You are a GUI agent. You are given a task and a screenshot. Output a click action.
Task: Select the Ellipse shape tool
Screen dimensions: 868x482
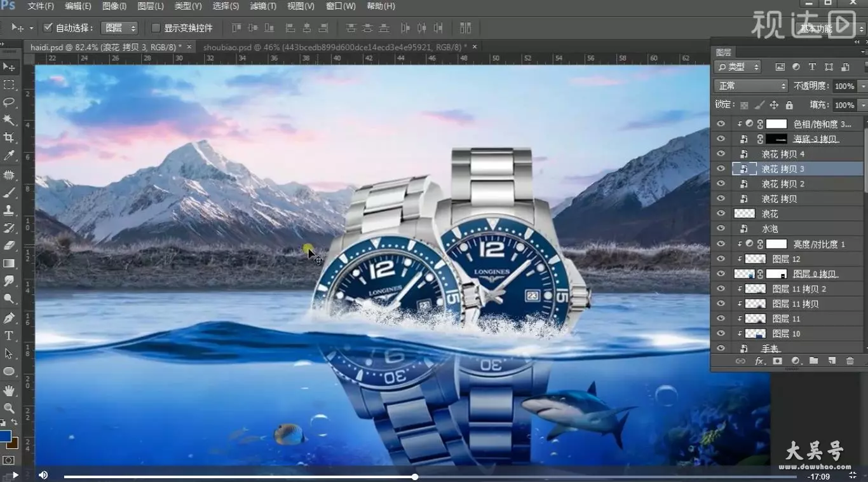(x=9, y=371)
